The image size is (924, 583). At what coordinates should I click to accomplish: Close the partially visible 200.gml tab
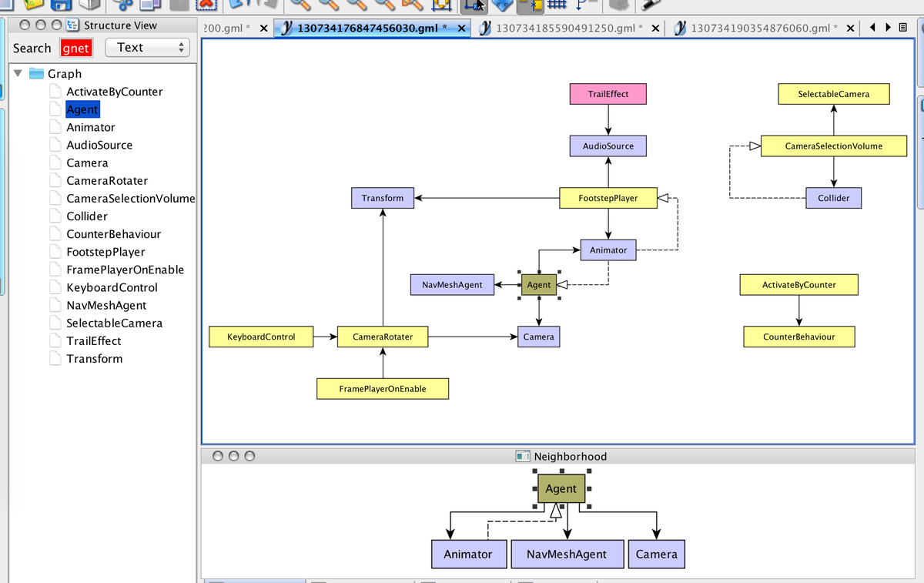tap(264, 28)
